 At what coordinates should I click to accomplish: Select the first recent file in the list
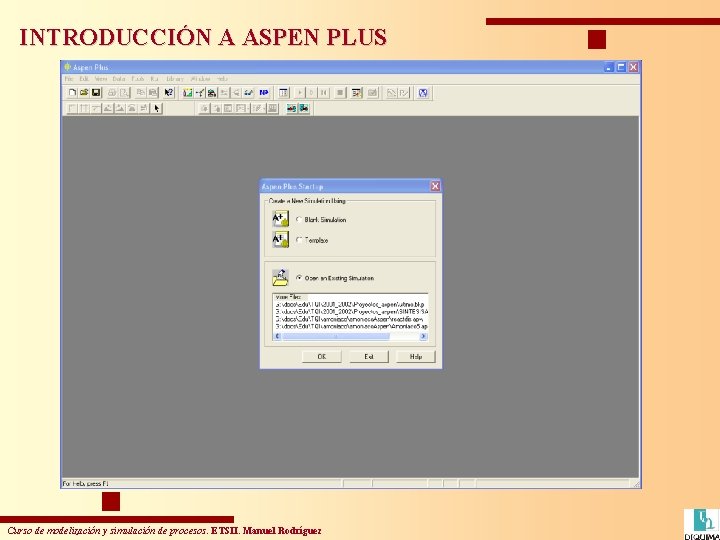click(350, 305)
